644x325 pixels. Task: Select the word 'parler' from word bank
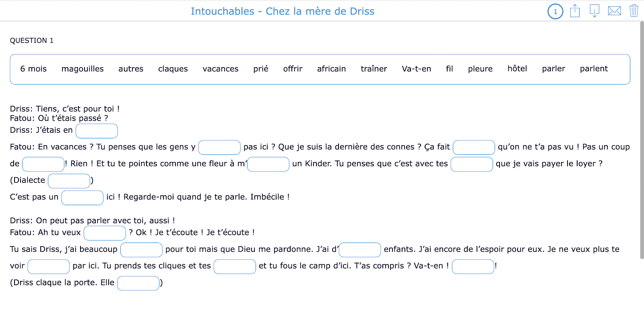[553, 69]
